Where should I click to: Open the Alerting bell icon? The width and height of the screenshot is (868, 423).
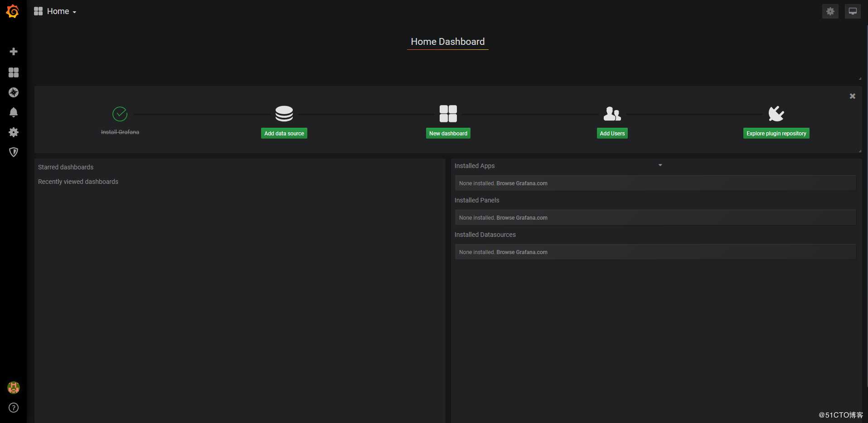point(14,112)
